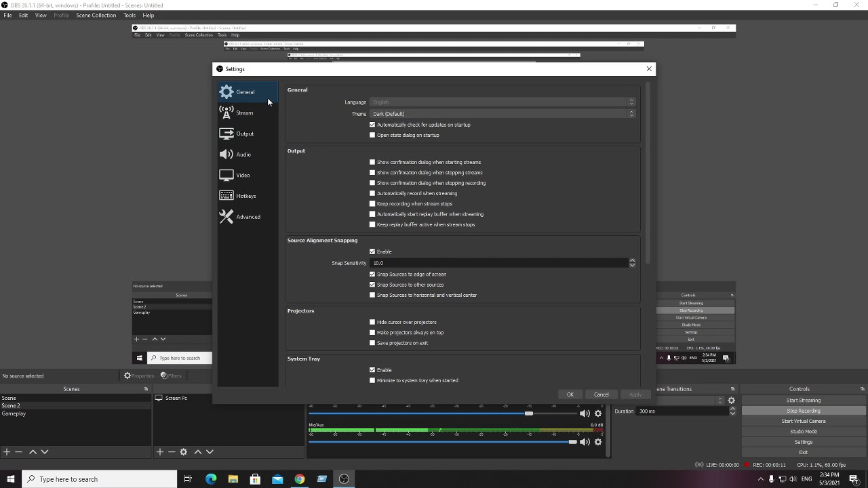Increase Snap Sensitivity with the up arrow
The image size is (868, 488).
(x=632, y=260)
